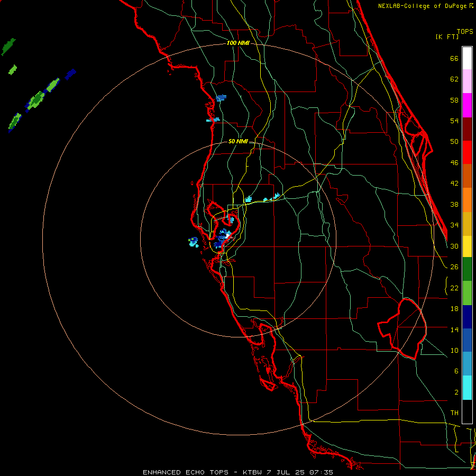Click the legend value '66'
This screenshot has width=476, height=476.
click(x=454, y=59)
